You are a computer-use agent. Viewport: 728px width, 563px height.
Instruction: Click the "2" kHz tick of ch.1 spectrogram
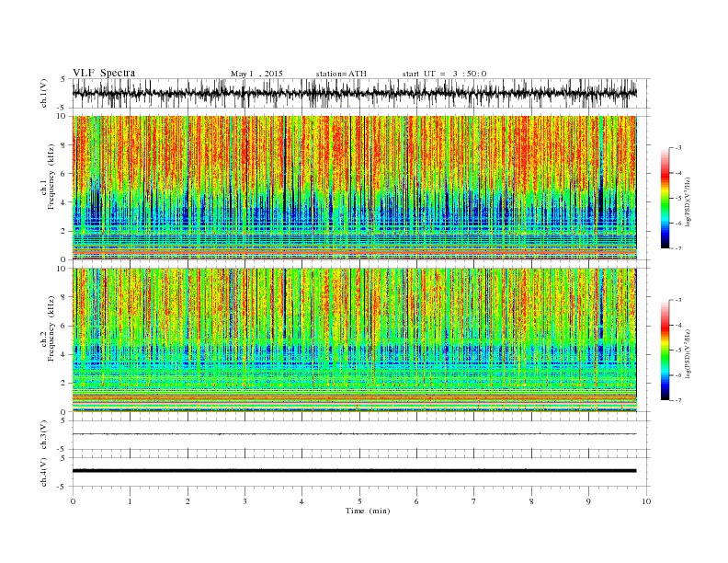(x=63, y=231)
